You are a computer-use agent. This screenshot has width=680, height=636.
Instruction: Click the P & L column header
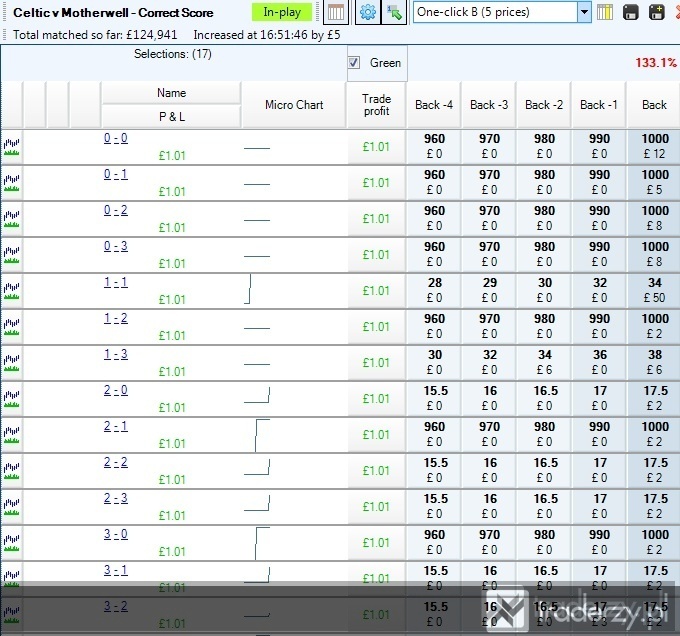[171, 117]
